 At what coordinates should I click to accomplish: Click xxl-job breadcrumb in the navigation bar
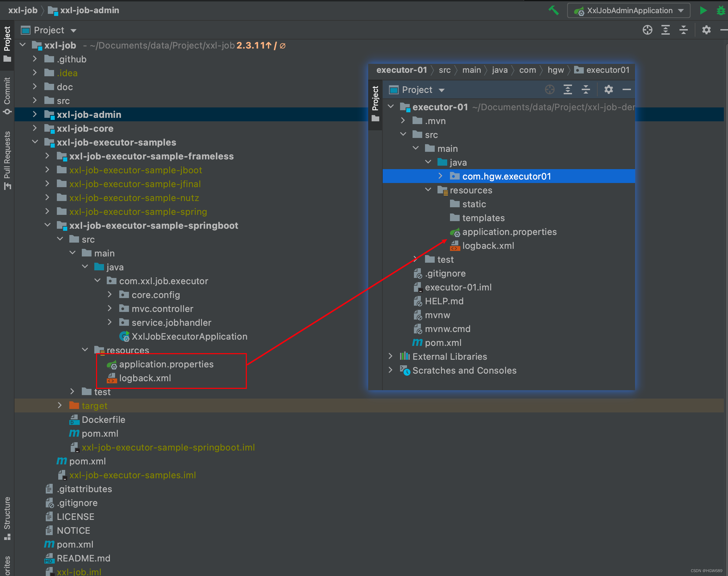(x=23, y=10)
